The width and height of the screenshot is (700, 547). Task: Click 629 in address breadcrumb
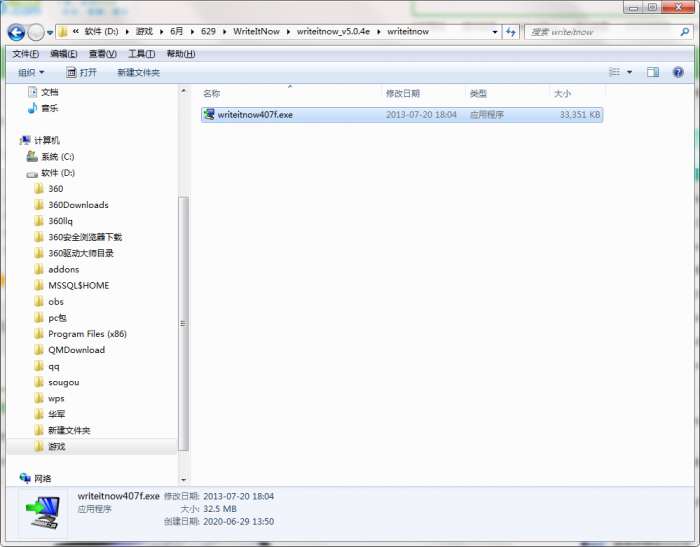click(x=208, y=32)
